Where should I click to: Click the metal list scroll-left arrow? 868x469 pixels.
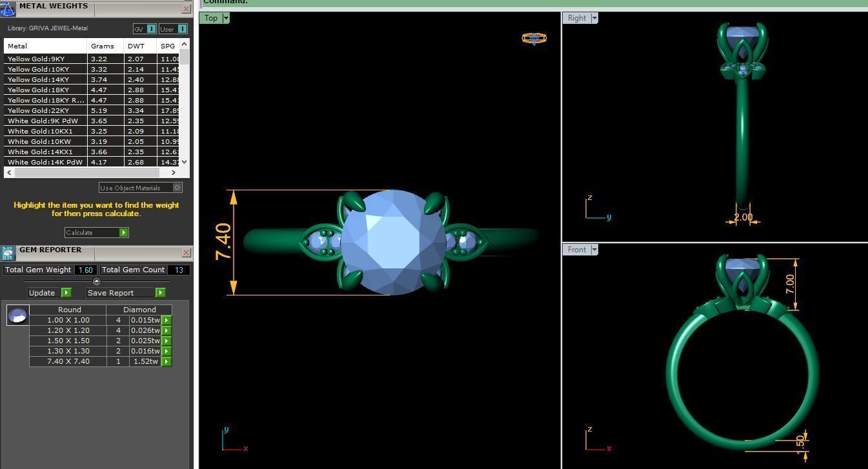pos(9,172)
